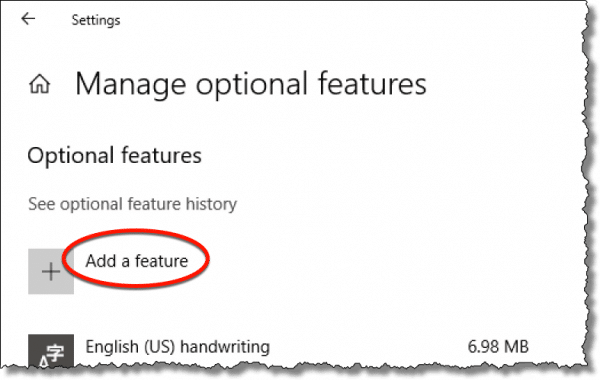Click the word 'feature' inside the red oval
The height and width of the screenshot is (380, 600).
click(161, 261)
